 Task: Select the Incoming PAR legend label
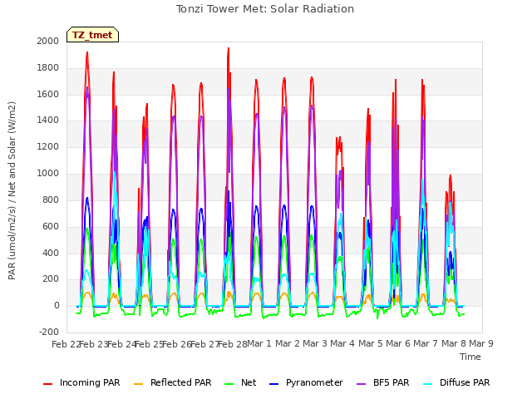(90, 382)
